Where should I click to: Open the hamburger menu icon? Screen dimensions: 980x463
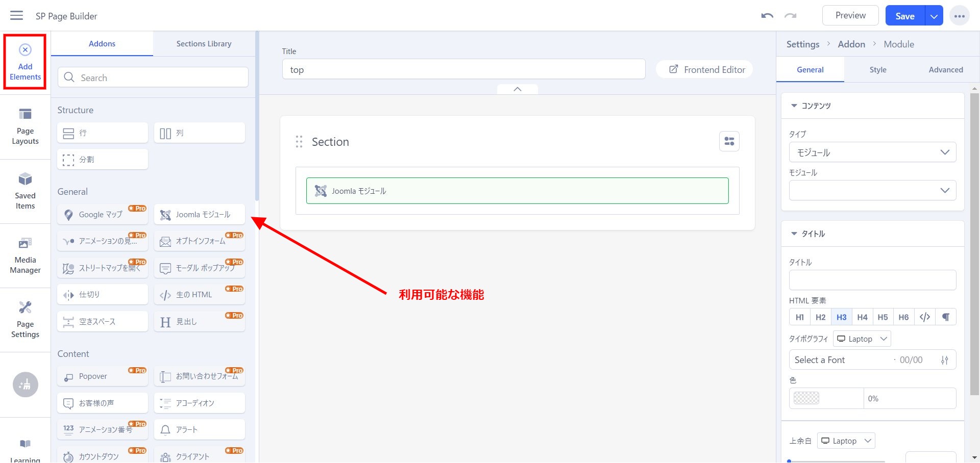point(17,15)
